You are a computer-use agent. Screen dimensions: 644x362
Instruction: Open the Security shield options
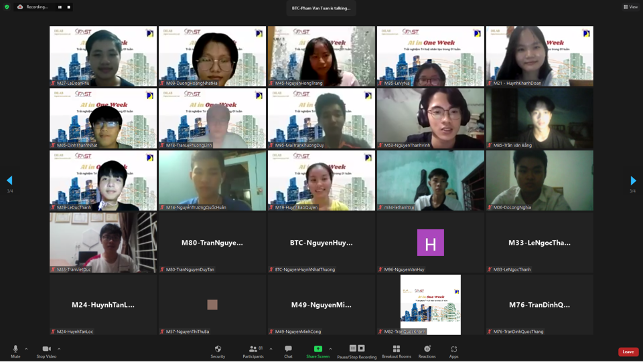(218, 351)
